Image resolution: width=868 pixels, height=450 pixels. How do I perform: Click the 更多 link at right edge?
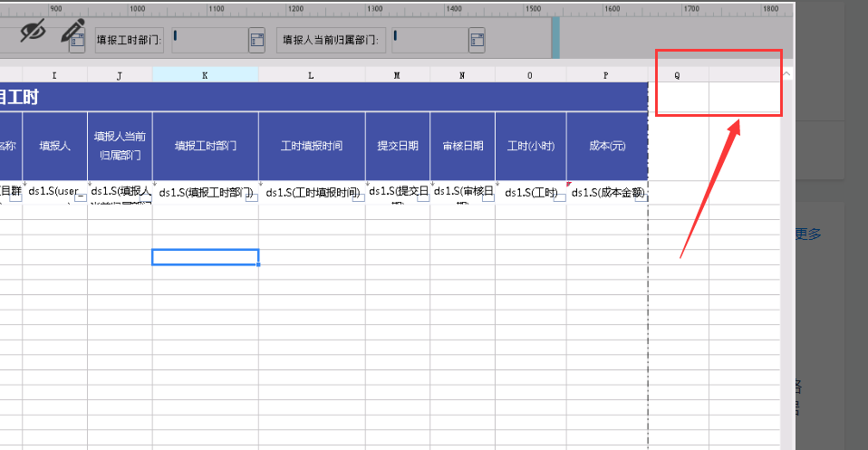point(807,235)
